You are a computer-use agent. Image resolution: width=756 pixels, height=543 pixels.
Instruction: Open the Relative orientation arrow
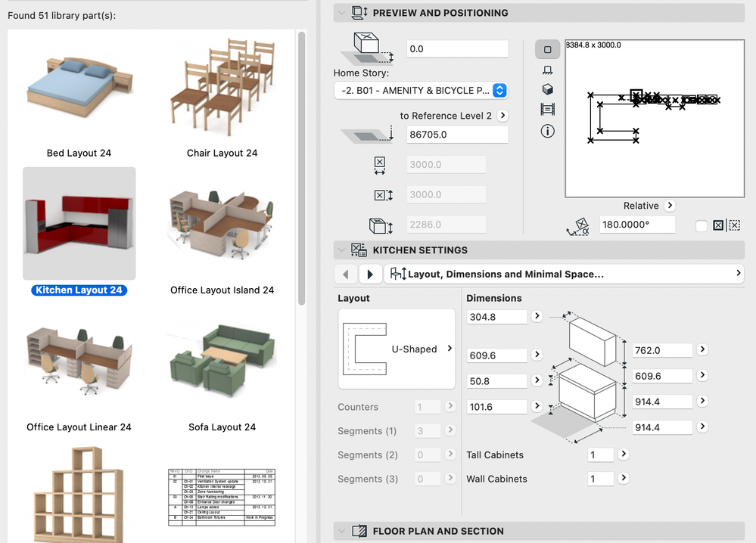[x=669, y=206]
